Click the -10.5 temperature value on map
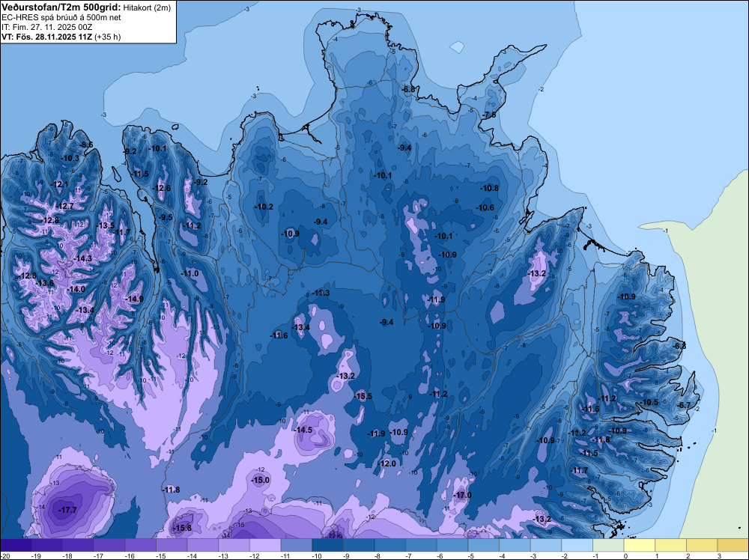Viewport: 749px width, 560px height. coord(649,402)
